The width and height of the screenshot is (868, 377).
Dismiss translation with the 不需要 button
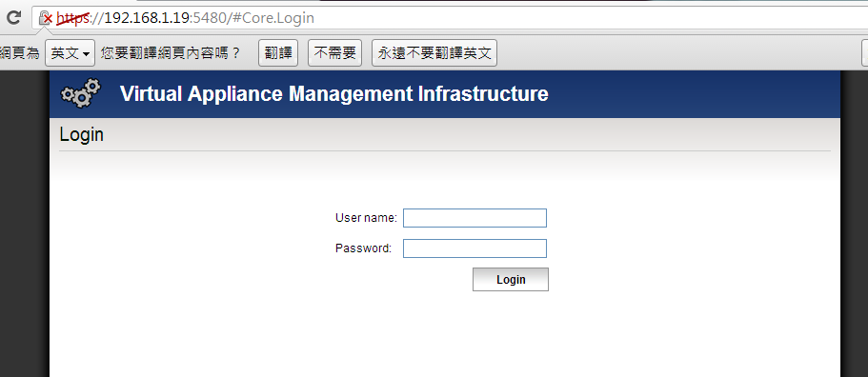click(335, 53)
